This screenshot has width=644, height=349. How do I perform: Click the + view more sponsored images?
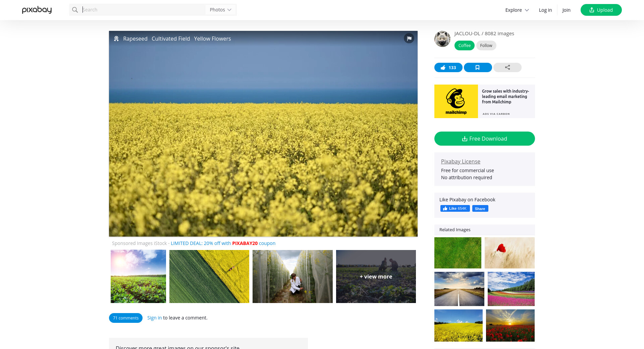coord(376,277)
